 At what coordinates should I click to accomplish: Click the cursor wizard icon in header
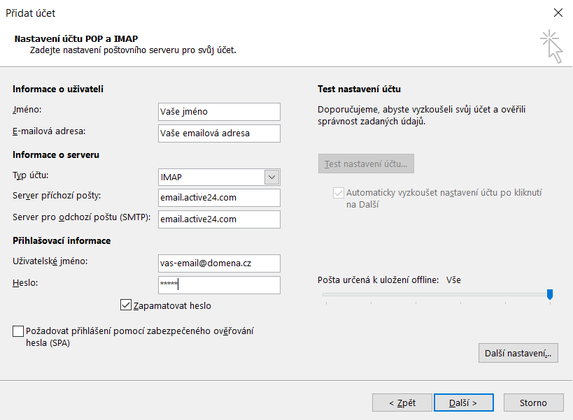coord(552,46)
